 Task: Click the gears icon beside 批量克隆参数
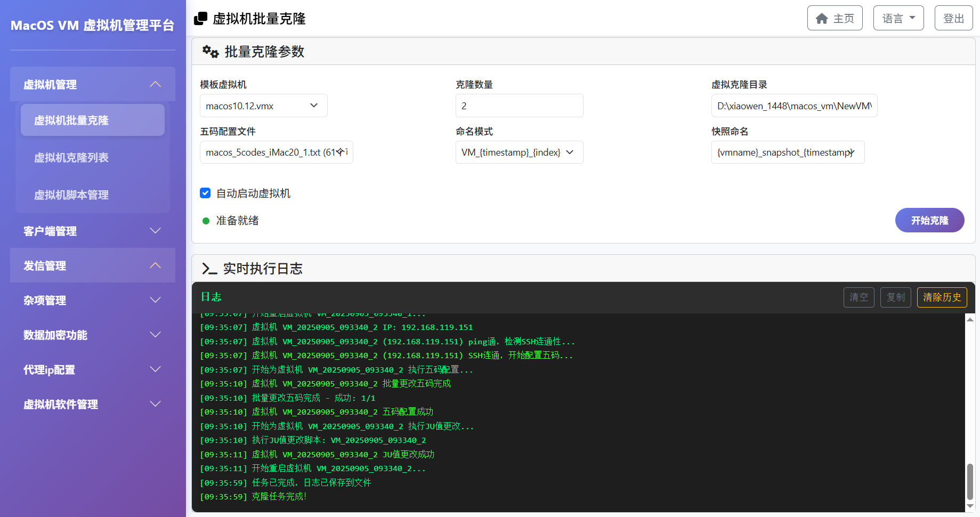[x=210, y=52]
